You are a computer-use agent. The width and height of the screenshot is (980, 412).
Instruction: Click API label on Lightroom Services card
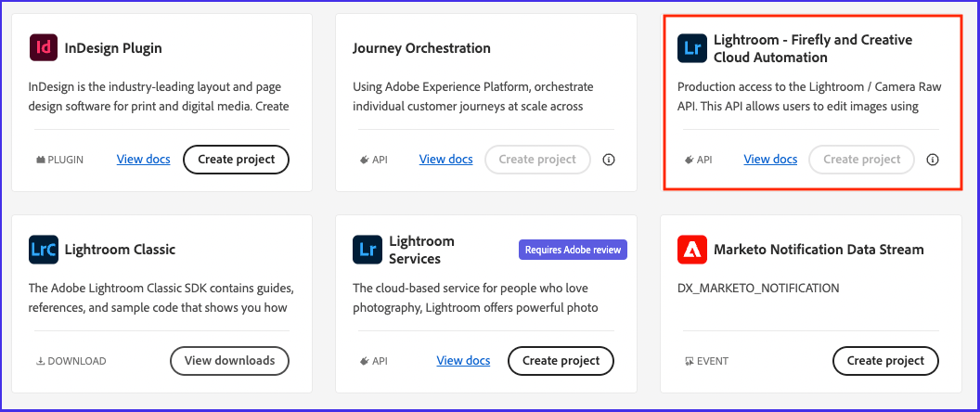tap(380, 361)
